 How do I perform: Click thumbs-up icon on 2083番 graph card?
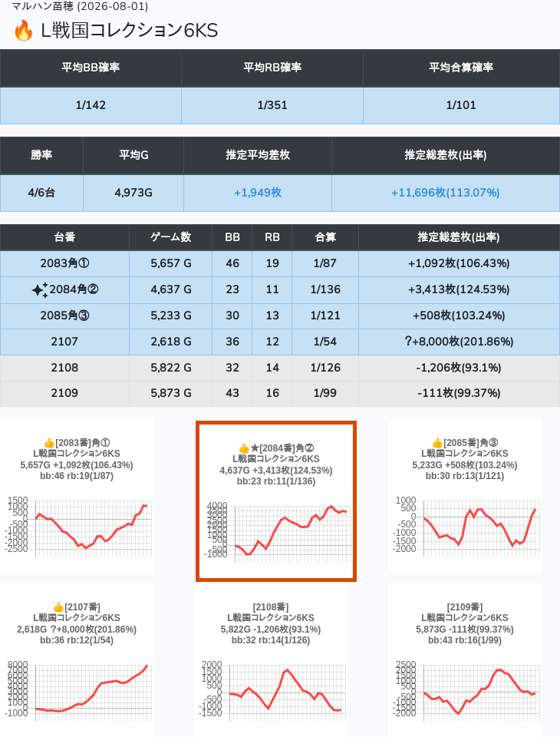49,443
